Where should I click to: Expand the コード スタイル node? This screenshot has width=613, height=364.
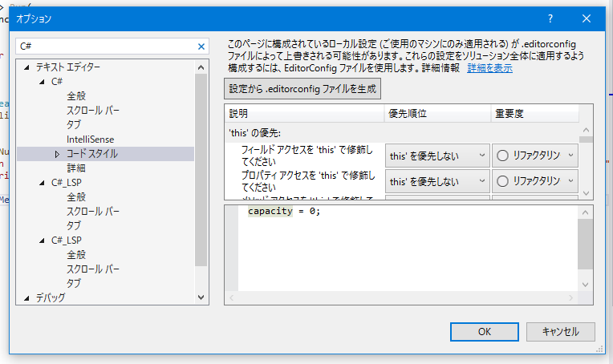57,154
